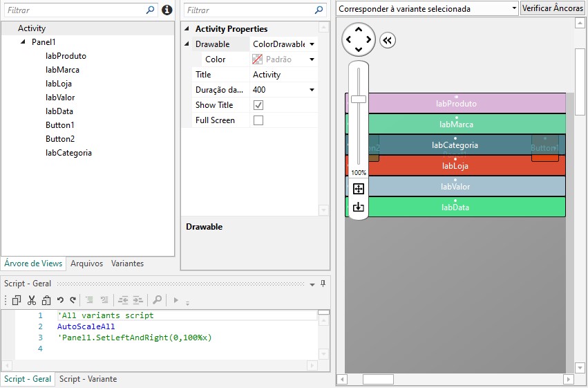588x388 pixels.
Task: Click the Padrão color swatch
Action: point(257,59)
